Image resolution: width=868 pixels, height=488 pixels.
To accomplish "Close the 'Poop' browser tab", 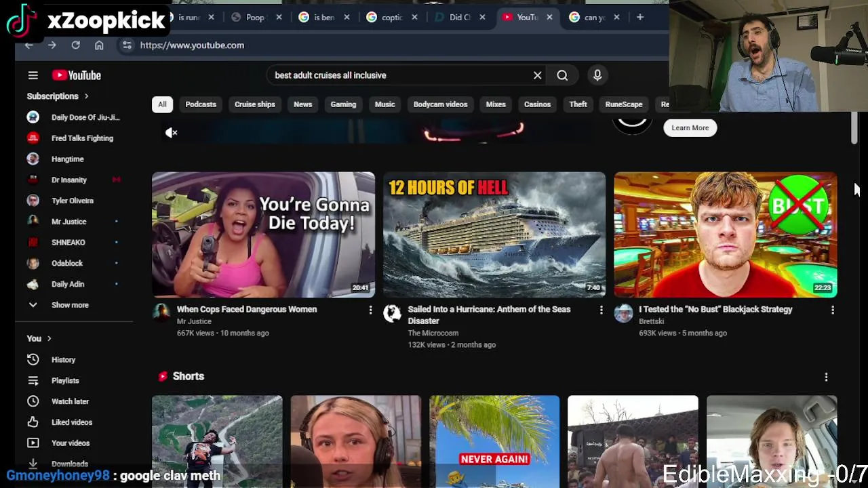I will (x=279, y=18).
